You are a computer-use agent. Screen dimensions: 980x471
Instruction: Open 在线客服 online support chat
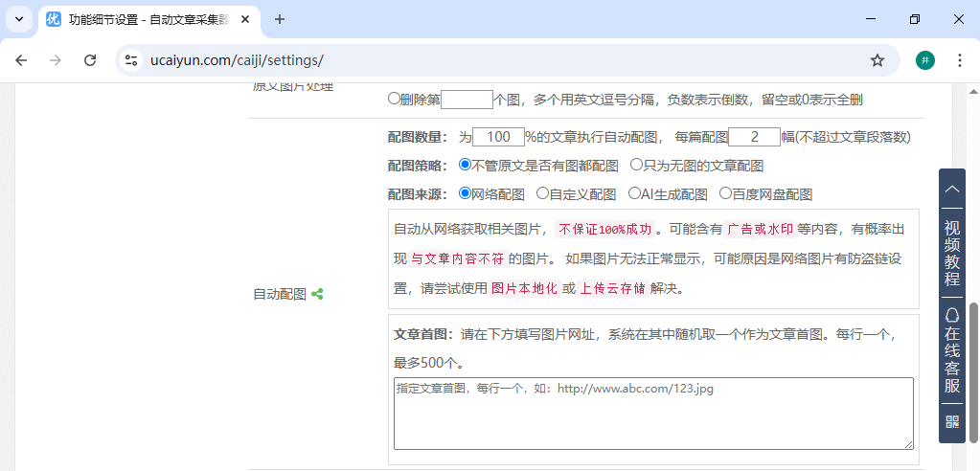coord(951,350)
